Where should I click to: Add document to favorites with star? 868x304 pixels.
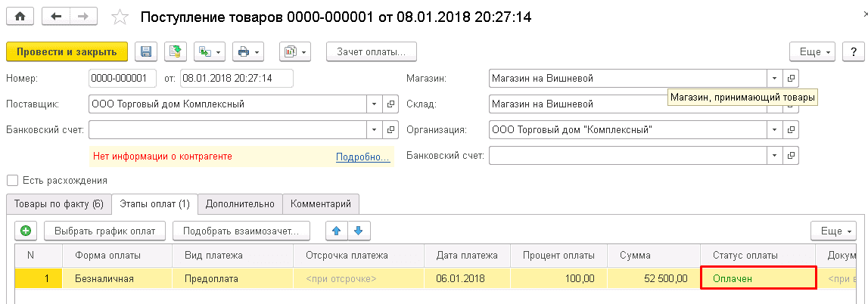[x=119, y=17]
